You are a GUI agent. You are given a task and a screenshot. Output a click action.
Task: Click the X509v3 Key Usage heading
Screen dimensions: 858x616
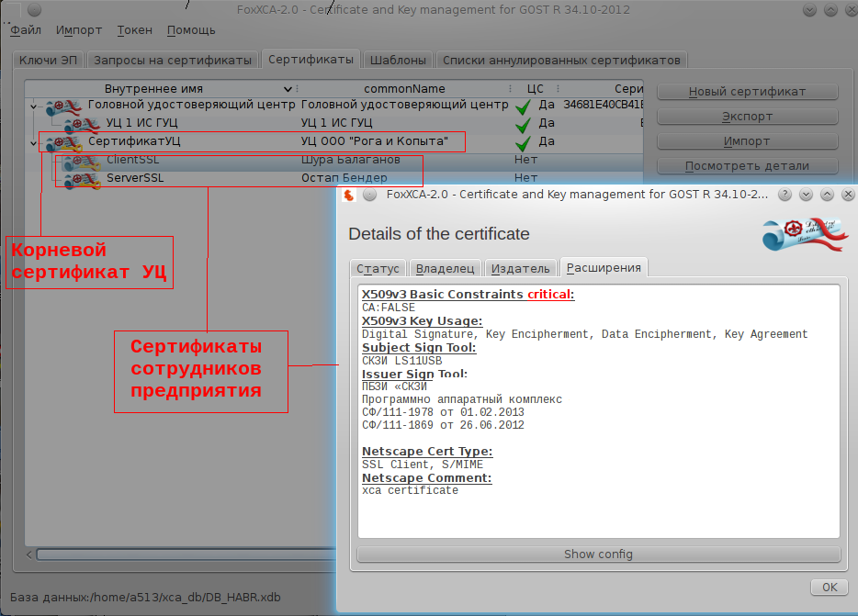(422, 321)
